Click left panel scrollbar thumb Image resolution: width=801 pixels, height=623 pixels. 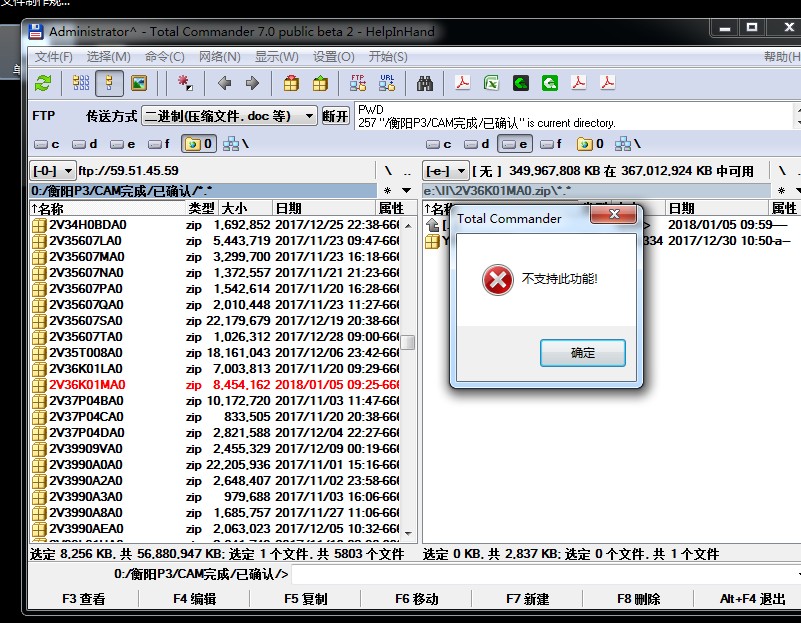point(408,342)
